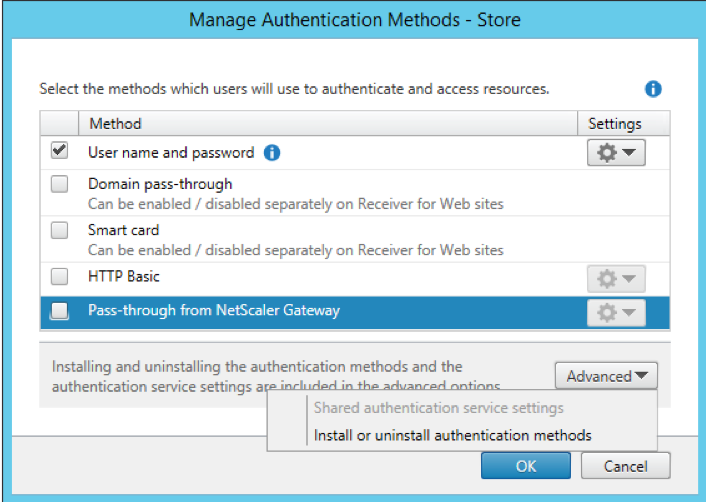Click the gear settings button for HTTP Basic
Image resolution: width=706 pixels, height=502 pixels.
pos(615,277)
